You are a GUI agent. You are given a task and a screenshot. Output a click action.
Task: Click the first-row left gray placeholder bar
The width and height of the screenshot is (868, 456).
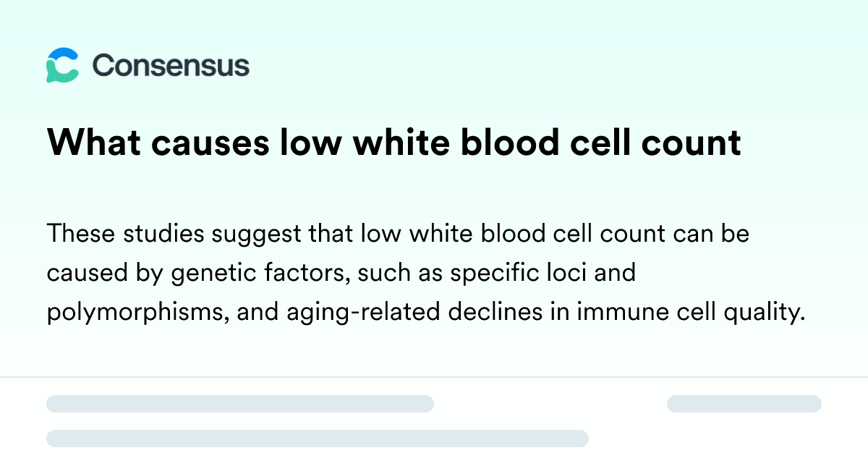pos(240,404)
